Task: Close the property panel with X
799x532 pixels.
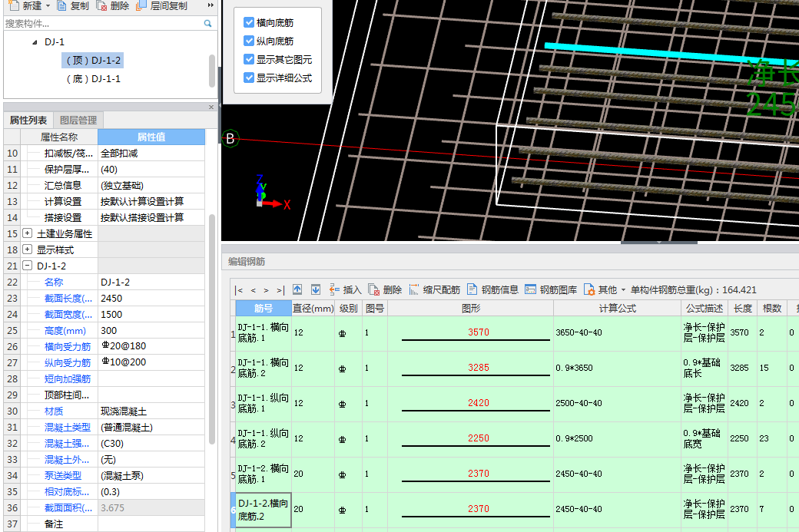Action: pyautogui.click(x=211, y=107)
